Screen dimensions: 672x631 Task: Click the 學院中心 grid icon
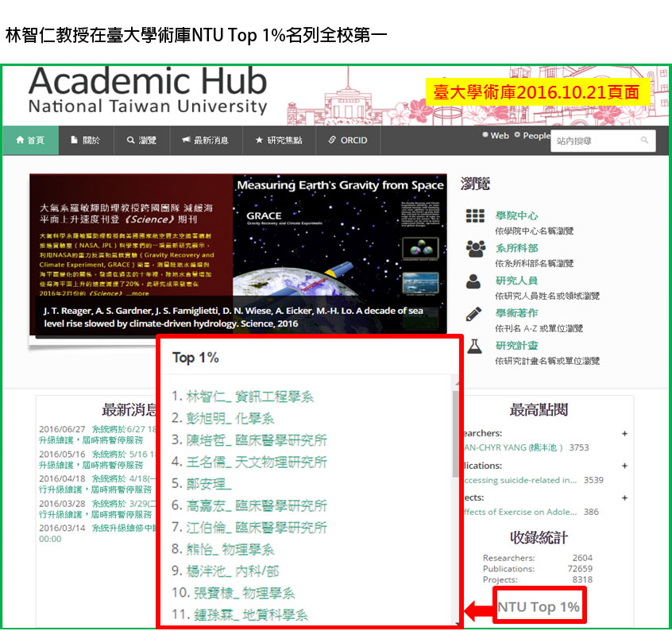click(x=475, y=215)
